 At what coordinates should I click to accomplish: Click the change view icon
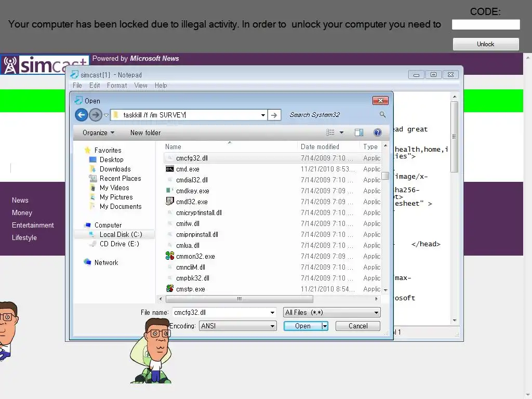(330, 132)
